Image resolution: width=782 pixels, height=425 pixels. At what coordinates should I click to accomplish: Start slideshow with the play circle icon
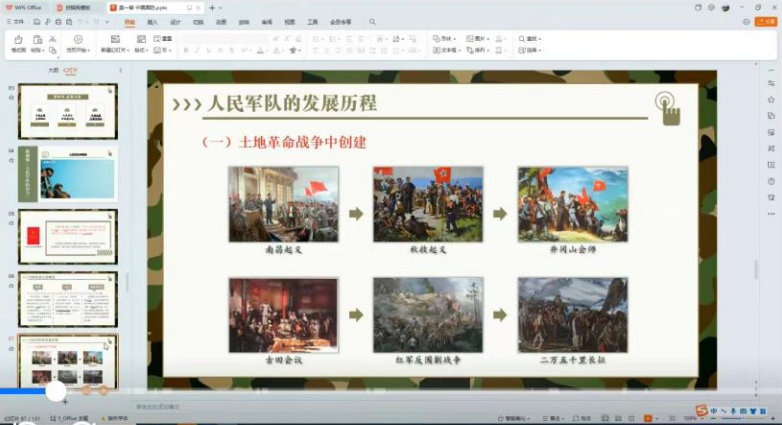78,39
